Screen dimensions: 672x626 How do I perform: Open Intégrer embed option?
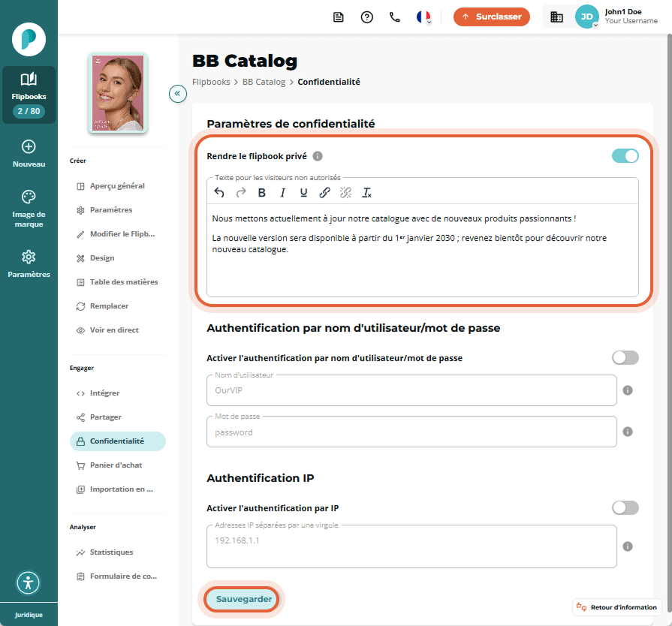[117, 393]
